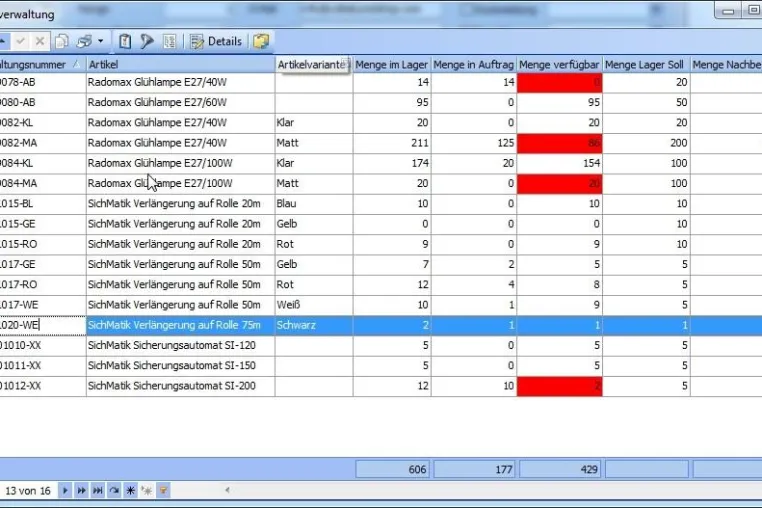The width and height of the screenshot is (762, 508).
Task: Click the number field containing '020-WE'
Action: coord(43,325)
